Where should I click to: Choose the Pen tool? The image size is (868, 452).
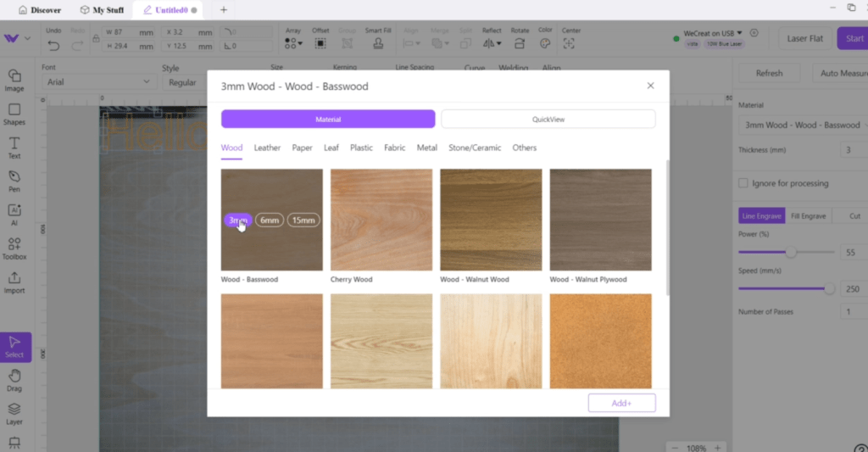click(x=14, y=181)
